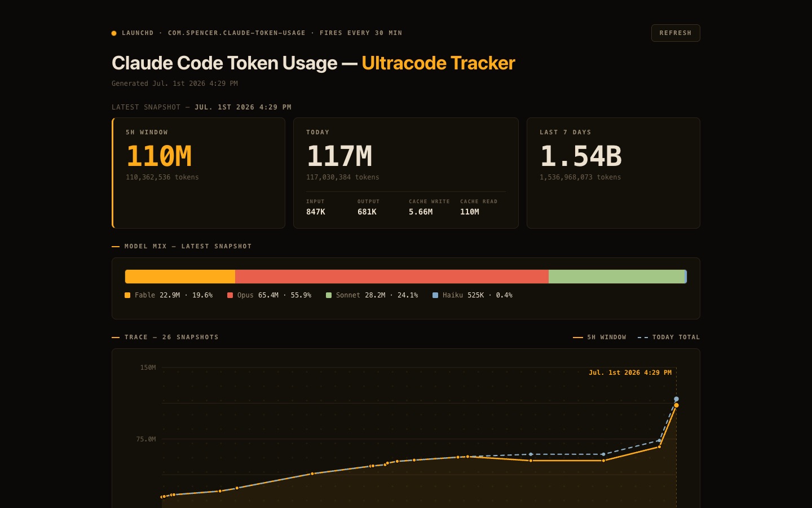
Task: Select the TODAY 117M card
Action: coord(406,173)
